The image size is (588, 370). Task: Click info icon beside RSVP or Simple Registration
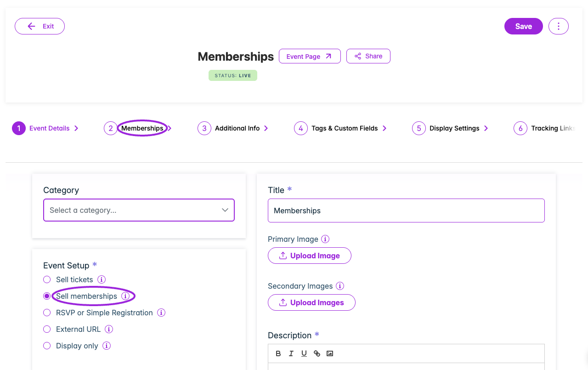161,313
